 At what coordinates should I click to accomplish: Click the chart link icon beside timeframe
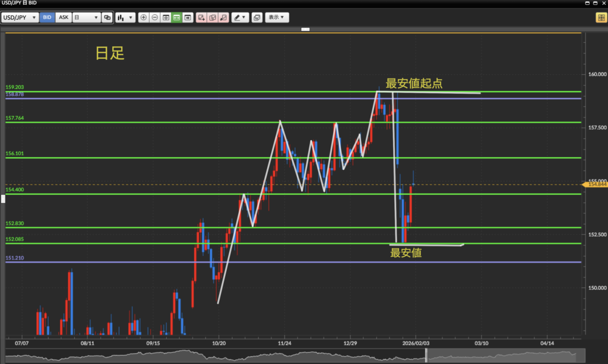(107, 18)
